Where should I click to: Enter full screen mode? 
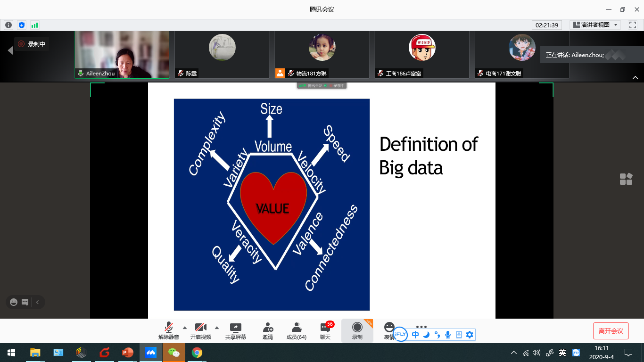(x=632, y=25)
